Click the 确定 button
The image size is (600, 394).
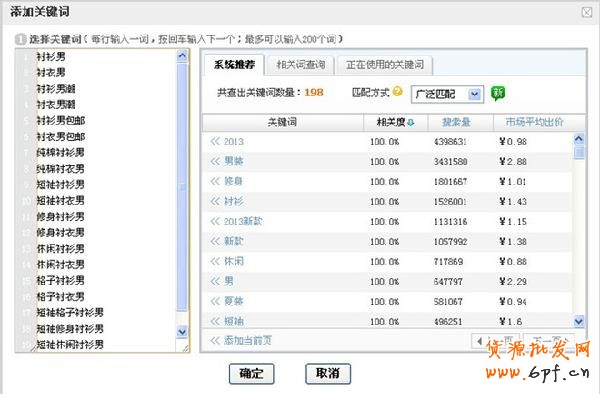(x=251, y=373)
